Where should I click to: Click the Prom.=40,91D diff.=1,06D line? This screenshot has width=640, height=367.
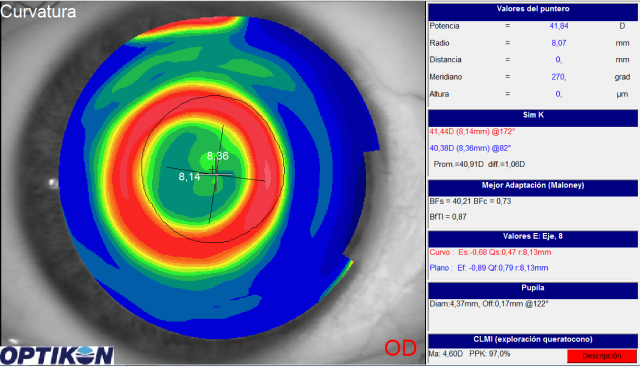[479, 165]
